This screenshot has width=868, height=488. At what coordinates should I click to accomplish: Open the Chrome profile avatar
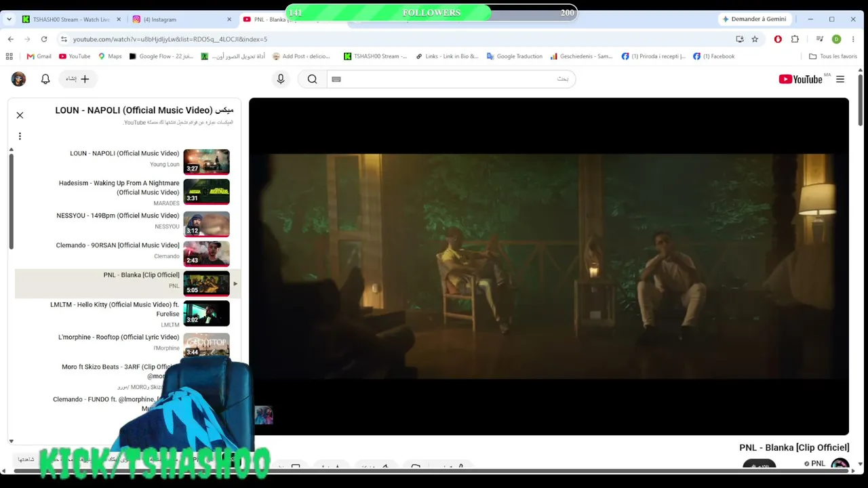click(836, 39)
